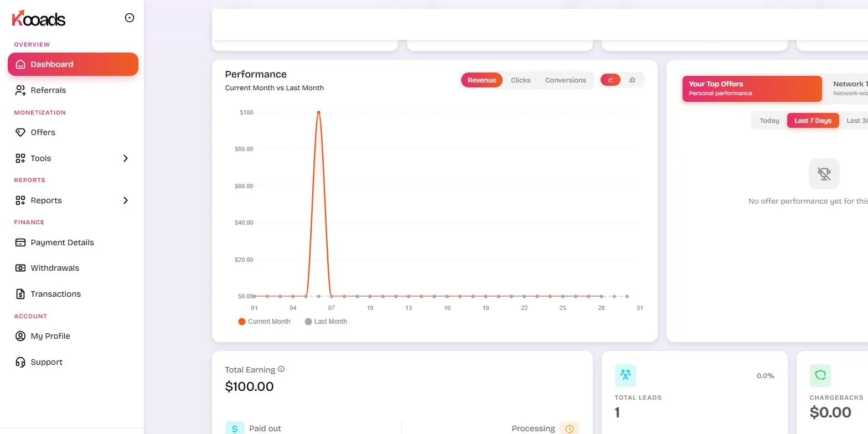Click the Chargebacks shield icon
This screenshot has height=434, width=868.
tap(820, 375)
